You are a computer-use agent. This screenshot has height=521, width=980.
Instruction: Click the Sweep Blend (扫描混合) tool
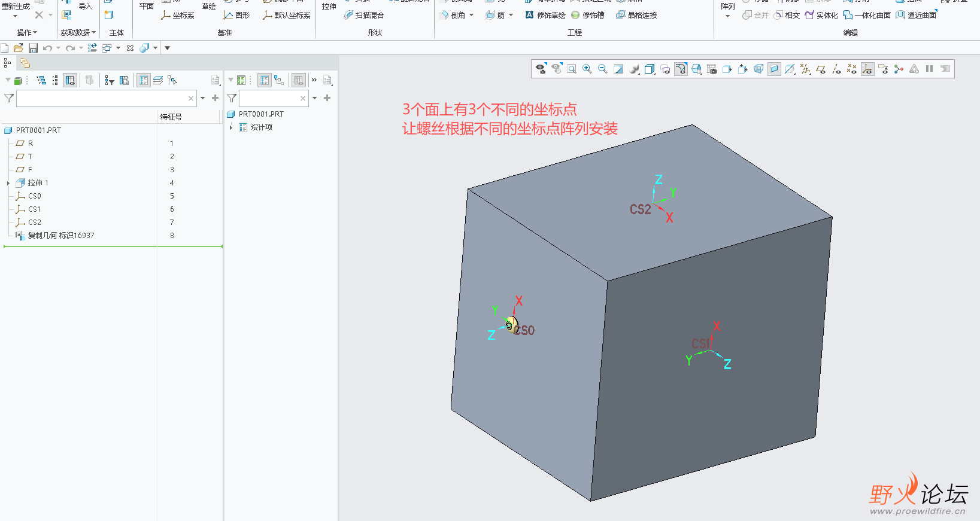pyautogui.click(x=364, y=15)
